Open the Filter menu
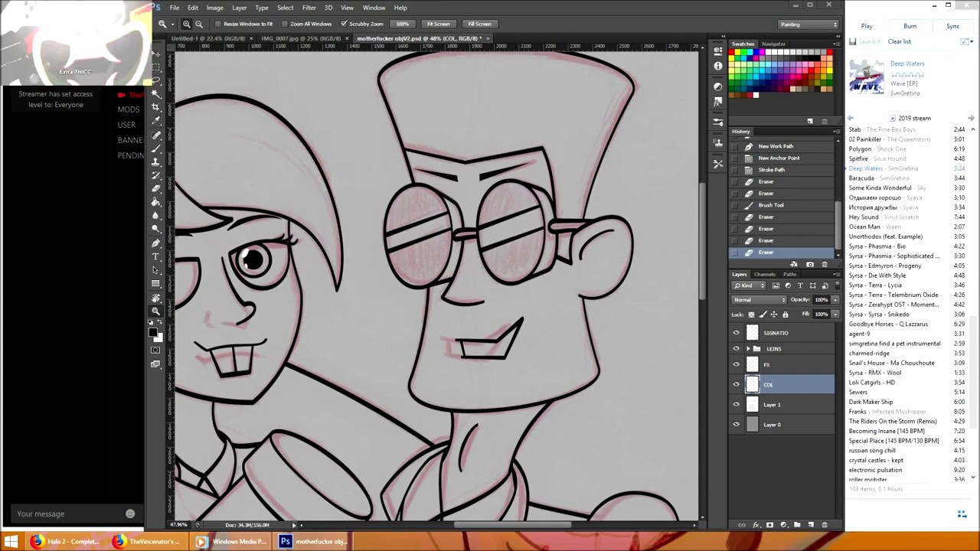The height and width of the screenshot is (551, 980). [309, 8]
